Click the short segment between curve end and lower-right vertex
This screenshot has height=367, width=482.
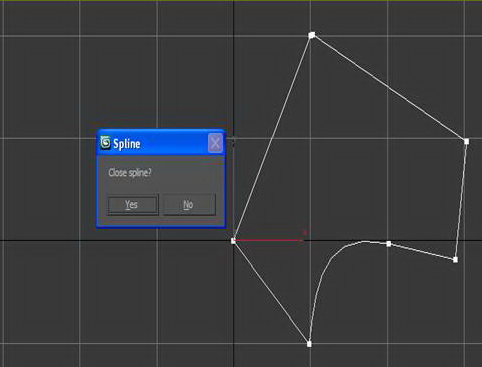tap(422, 252)
